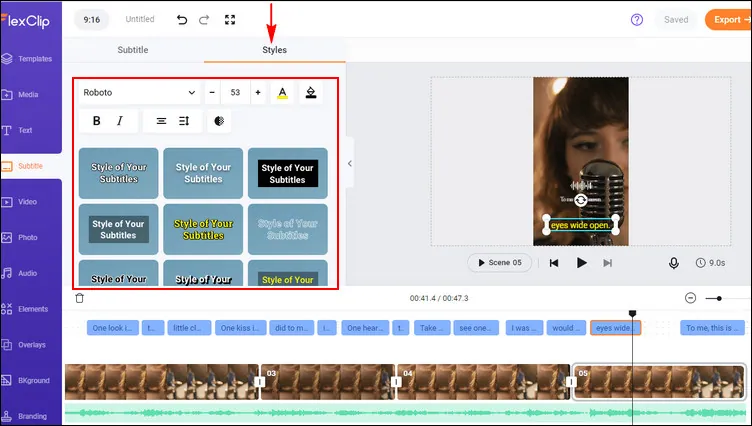Switch to the Styles tab
Image resolution: width=752 pixels, height=426 pixels.
[274, 50]
